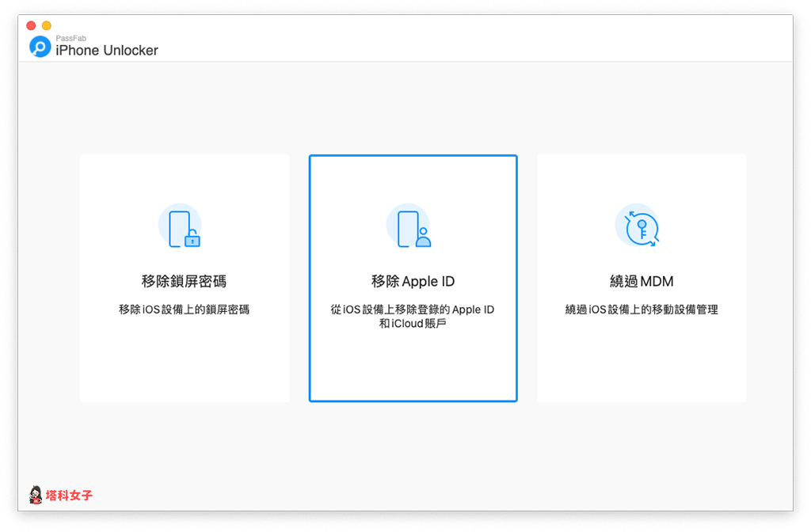Click description 繞過 iOS 設備上的移動設備管理
This screenshot has height=532, width=811.
click(x=642, y=310)
